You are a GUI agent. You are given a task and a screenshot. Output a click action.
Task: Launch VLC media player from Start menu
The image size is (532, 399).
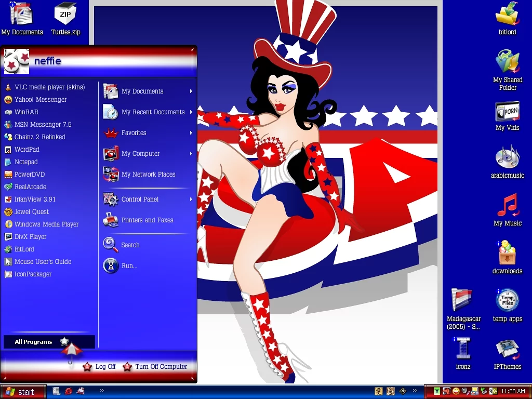[49, 87]
